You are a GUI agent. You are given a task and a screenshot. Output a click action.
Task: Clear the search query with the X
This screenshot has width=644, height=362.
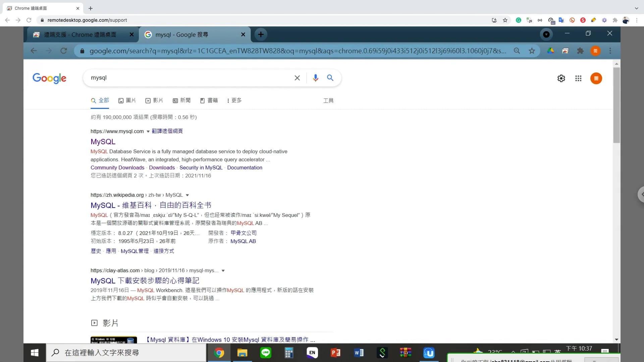tap(297, 78)
